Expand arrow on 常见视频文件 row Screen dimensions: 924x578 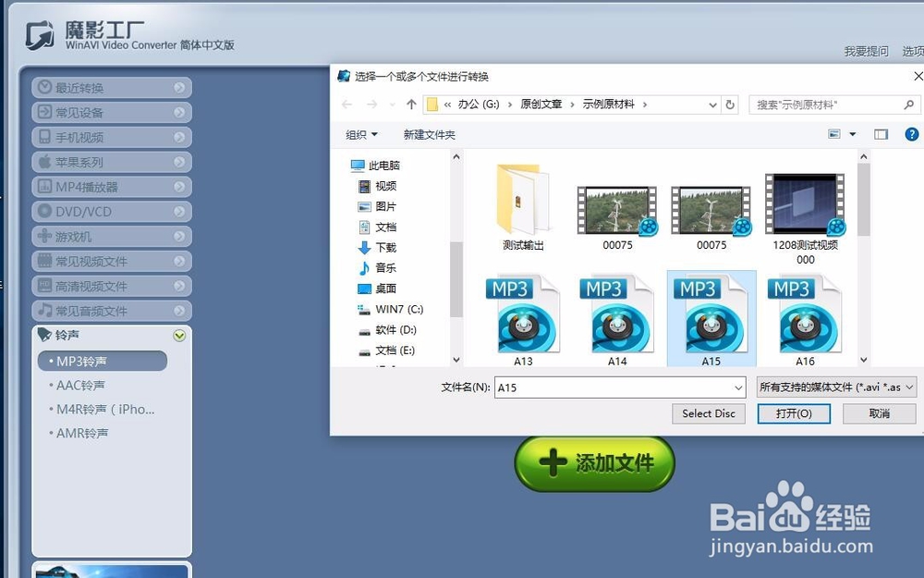pyautogui.click(x=179, y=262)
